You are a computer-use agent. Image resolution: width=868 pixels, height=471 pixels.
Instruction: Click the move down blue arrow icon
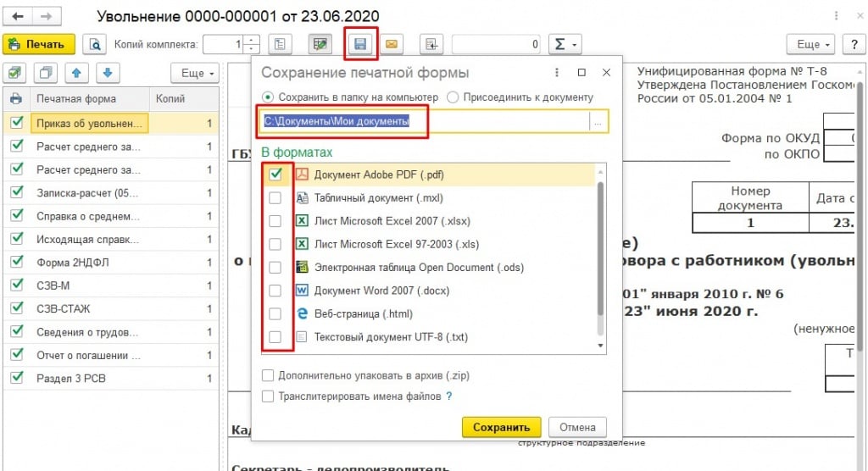click(x=107, y=72)
